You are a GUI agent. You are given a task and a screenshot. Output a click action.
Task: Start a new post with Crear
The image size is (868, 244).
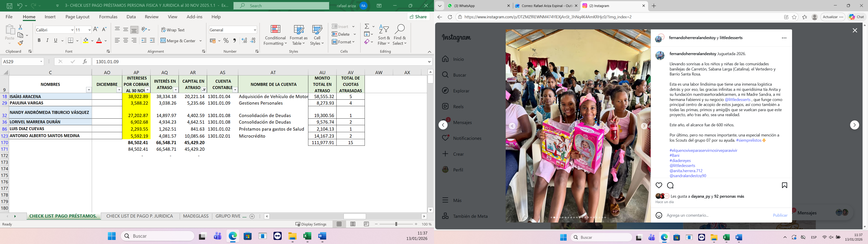tap(453, 154)
